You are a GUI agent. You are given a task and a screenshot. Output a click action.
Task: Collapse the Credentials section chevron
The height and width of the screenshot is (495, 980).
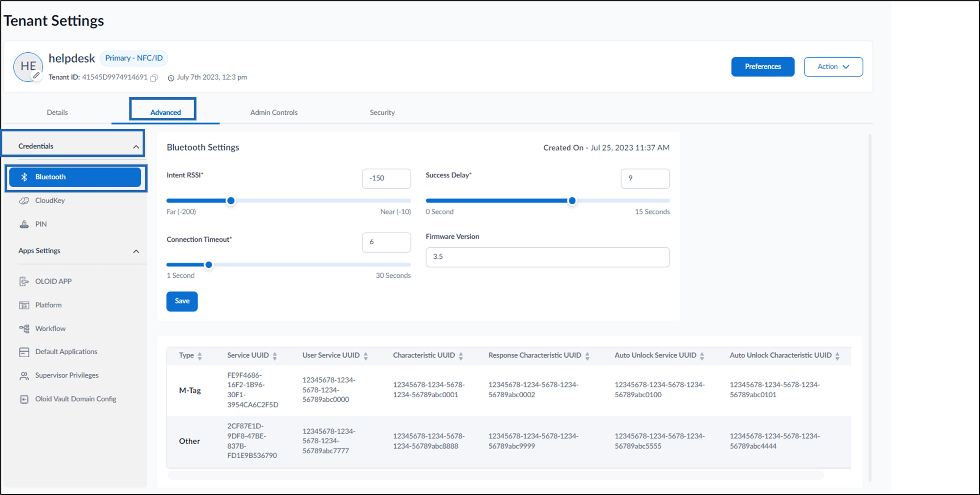click(136, 147)
